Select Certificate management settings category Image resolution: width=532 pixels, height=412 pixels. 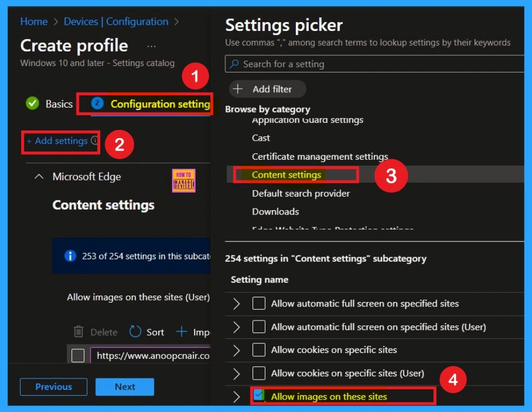(x=320, y=156)
